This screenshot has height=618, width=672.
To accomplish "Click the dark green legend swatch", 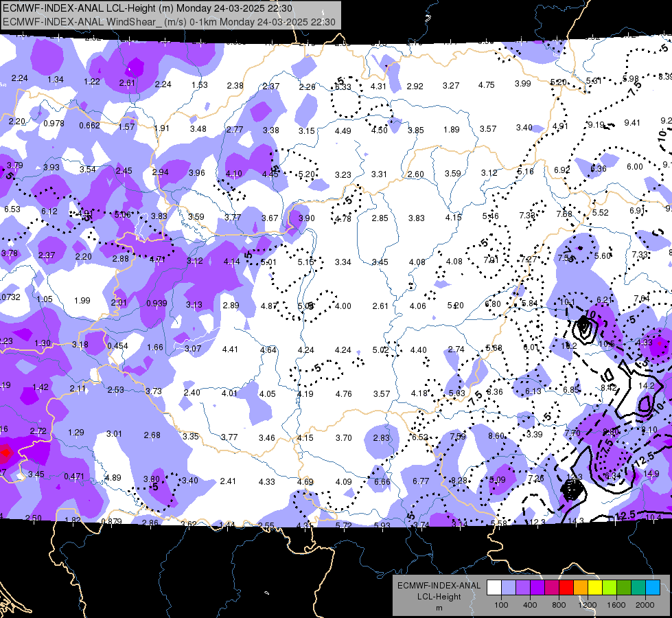I will (x=624, y=588).
